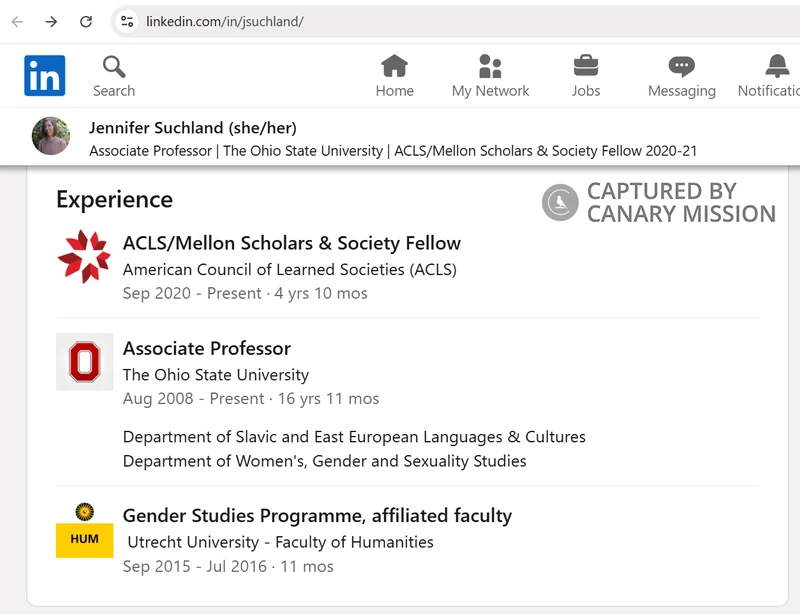Click ACLS/Mellon Scholars & Society Fellow title
The width and height of the screenshot is (800, 614).
point(291,243)
